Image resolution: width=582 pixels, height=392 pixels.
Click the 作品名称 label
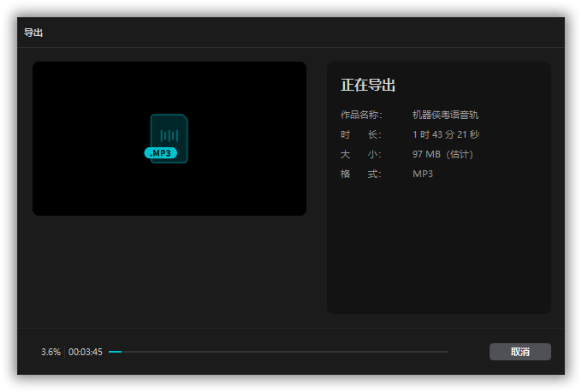360,115
